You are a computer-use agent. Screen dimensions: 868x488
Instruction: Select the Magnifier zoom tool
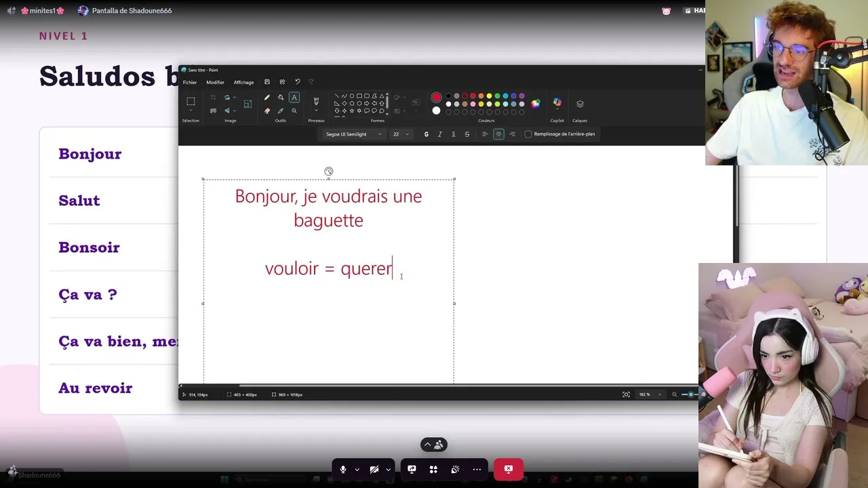tap(294, 110)
